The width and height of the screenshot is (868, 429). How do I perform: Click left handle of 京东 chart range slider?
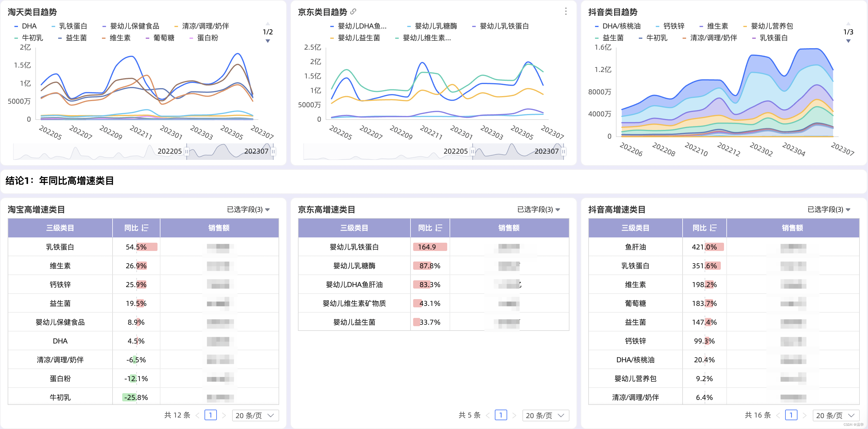point(473,152)
